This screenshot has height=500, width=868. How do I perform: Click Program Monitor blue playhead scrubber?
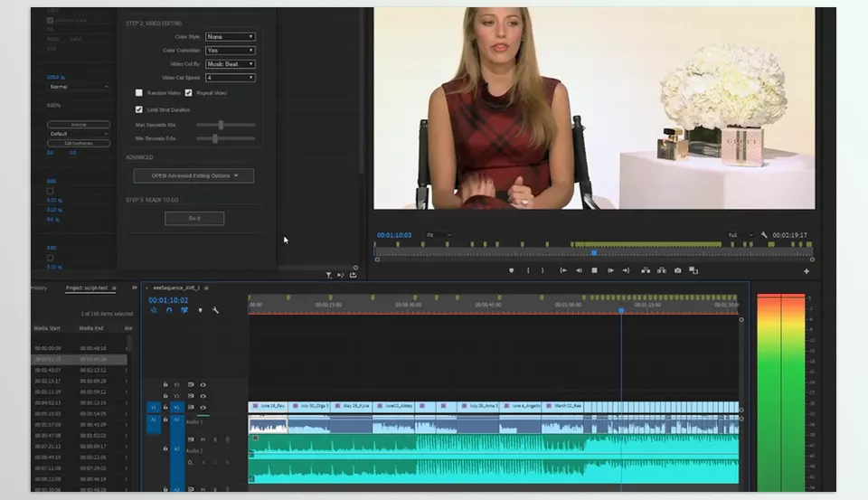tap(594, 253)
